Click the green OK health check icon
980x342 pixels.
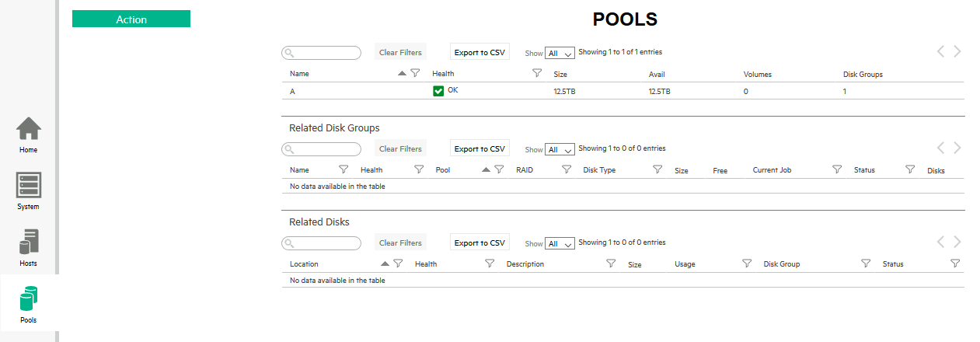tap(438, 91)
